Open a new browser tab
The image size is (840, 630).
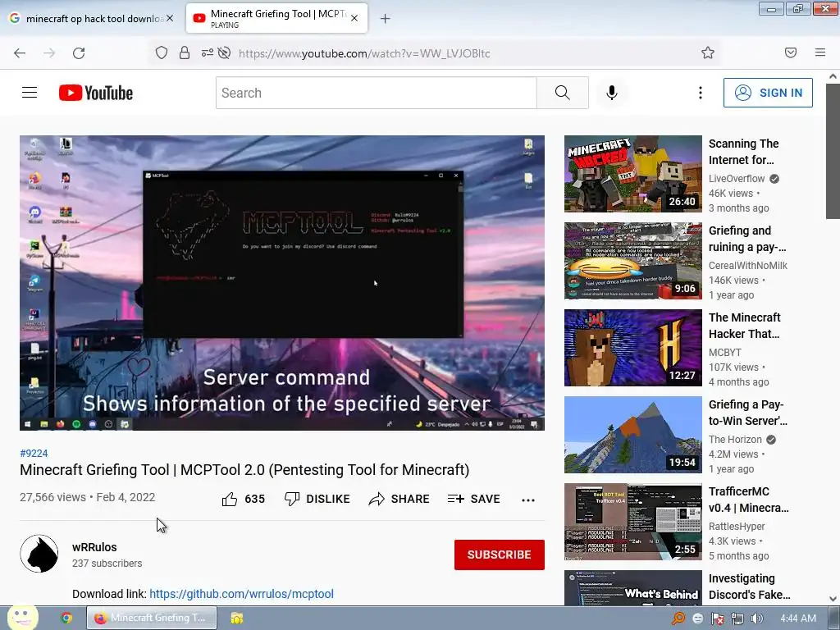385,19
